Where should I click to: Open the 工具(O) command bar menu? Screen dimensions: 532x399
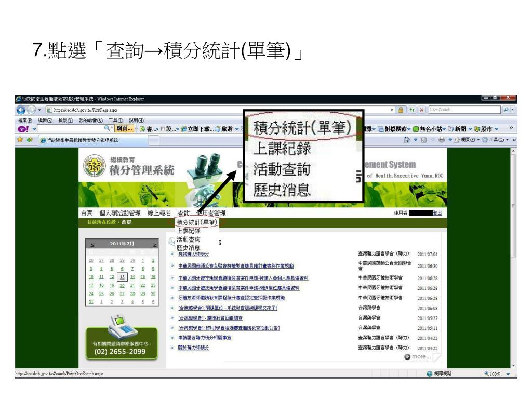[495, 139]
